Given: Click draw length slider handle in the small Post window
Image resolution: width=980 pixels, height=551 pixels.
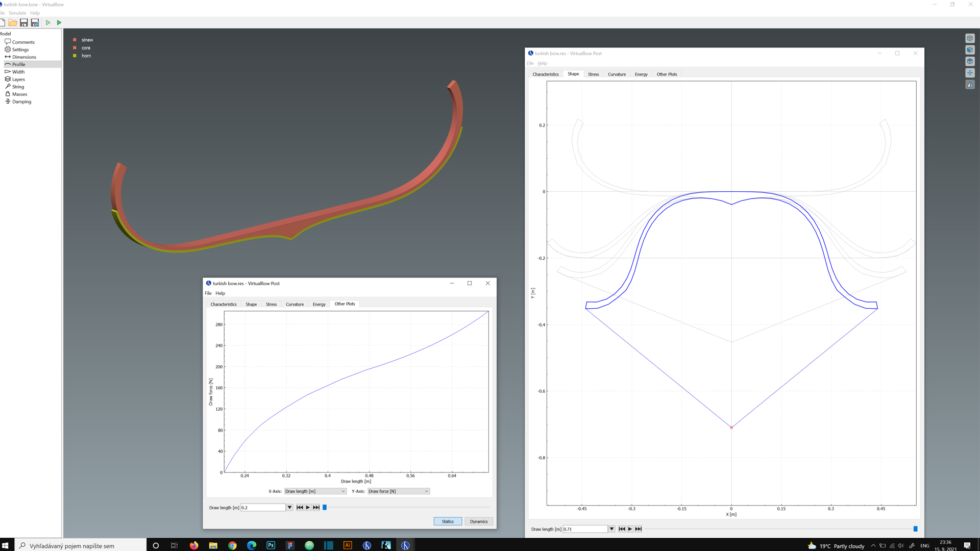Looking at the screenshot, I should point(325,508).
